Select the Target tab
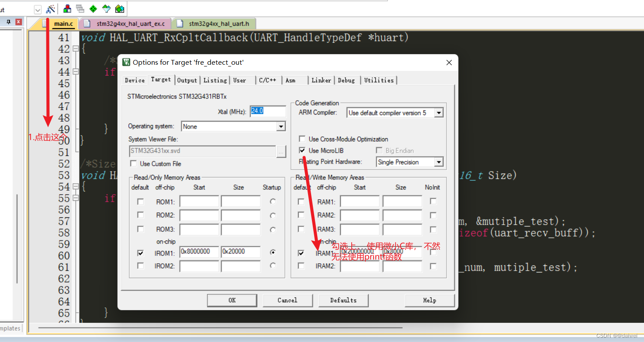The image size is (644, 342). 161,80
